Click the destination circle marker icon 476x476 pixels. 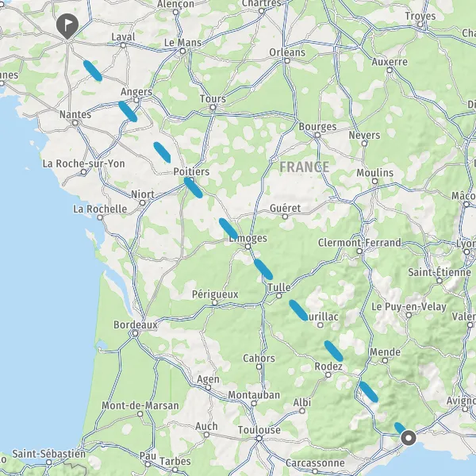[409, 438]
